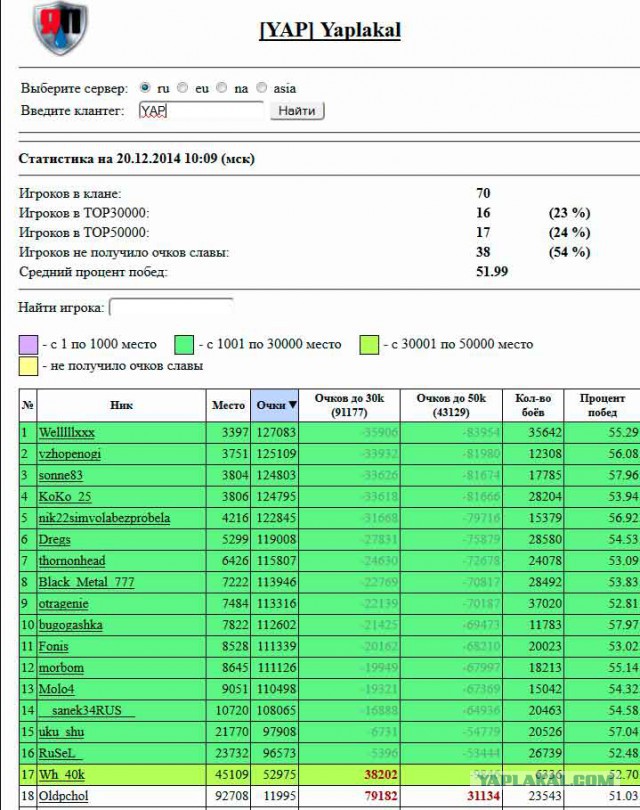640x810 pixels.
Task: Click the 127083 points cell
Action: pos(276,432)
